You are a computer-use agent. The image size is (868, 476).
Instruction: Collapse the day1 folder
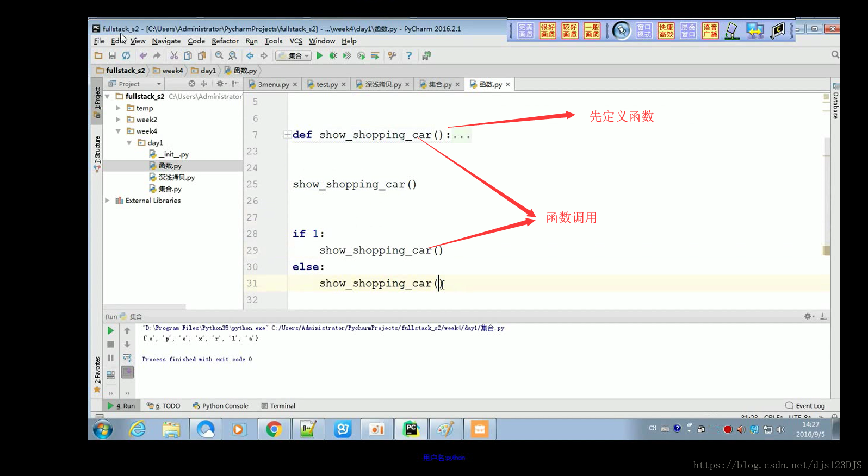point(129,142)
